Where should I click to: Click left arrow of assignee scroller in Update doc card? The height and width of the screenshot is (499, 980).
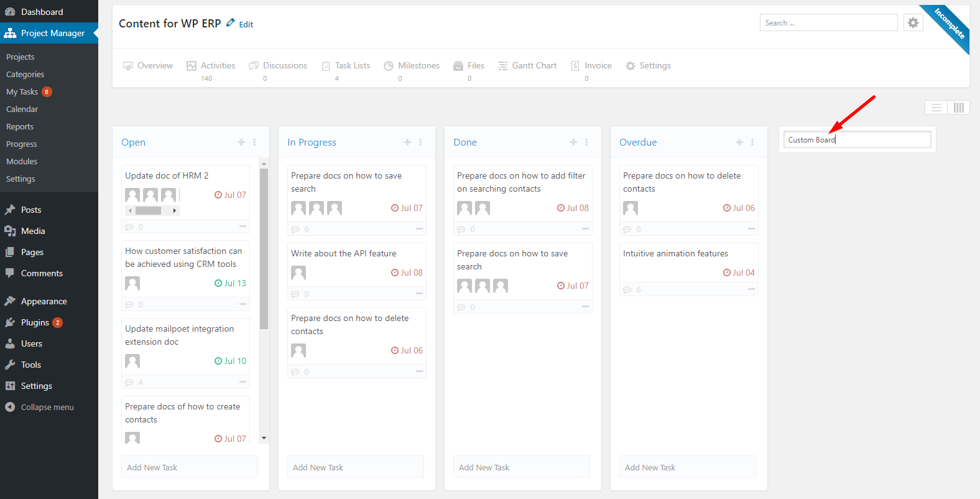pos(130,210)
